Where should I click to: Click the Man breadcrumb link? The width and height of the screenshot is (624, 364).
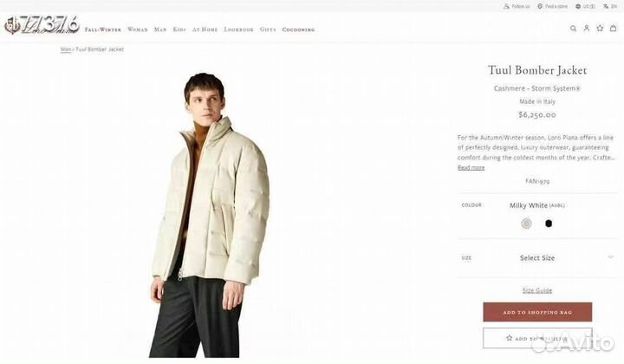coord(66,49)
